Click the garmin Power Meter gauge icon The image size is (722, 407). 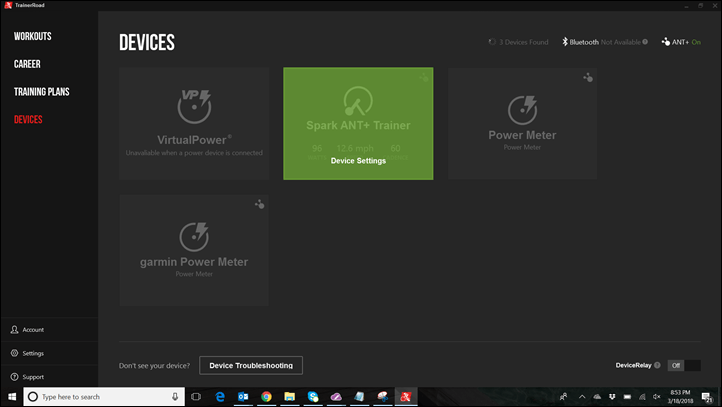click(x=194, y=237)
